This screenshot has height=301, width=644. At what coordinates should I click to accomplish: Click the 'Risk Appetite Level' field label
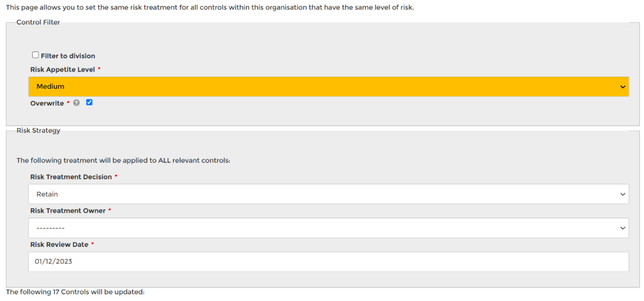(63, 69)
